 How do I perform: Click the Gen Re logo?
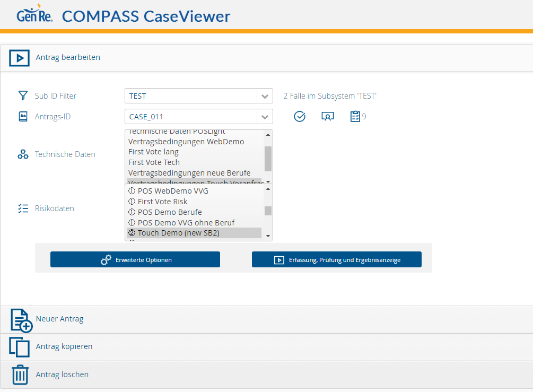(34, 14)
